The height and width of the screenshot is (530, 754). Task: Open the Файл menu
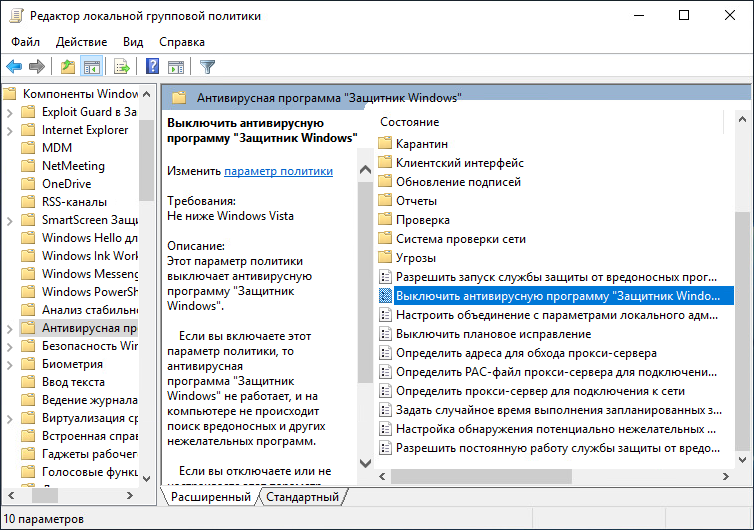click(x=26, y=42)
